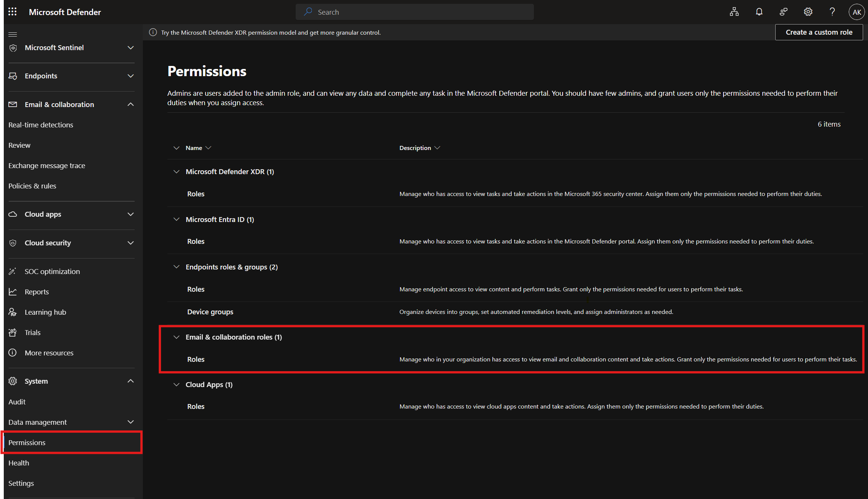Open the feedback people icon in header
868x499 pixels.
click(x=784, y=12)
